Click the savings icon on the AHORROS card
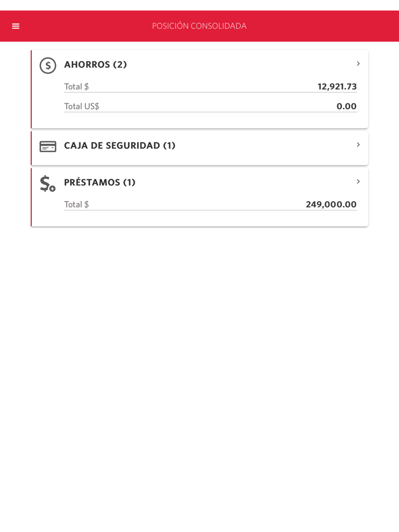This screenshot has width=399, height=532. point(47,65)
